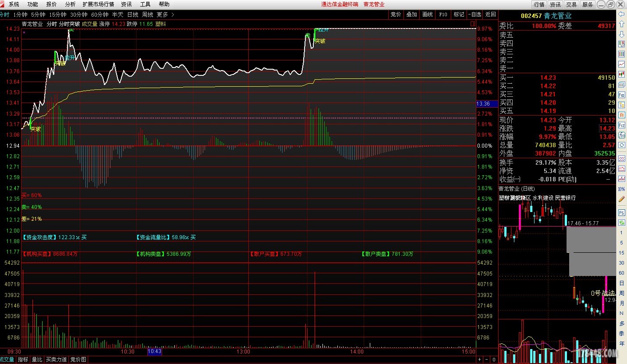Click the 返回 return button

[490, 14]
